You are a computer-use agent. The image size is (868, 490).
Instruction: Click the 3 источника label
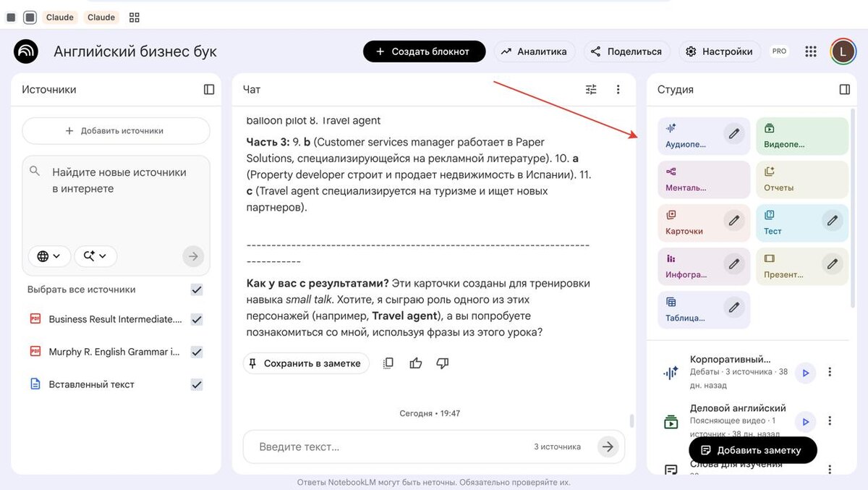[557, 447]
